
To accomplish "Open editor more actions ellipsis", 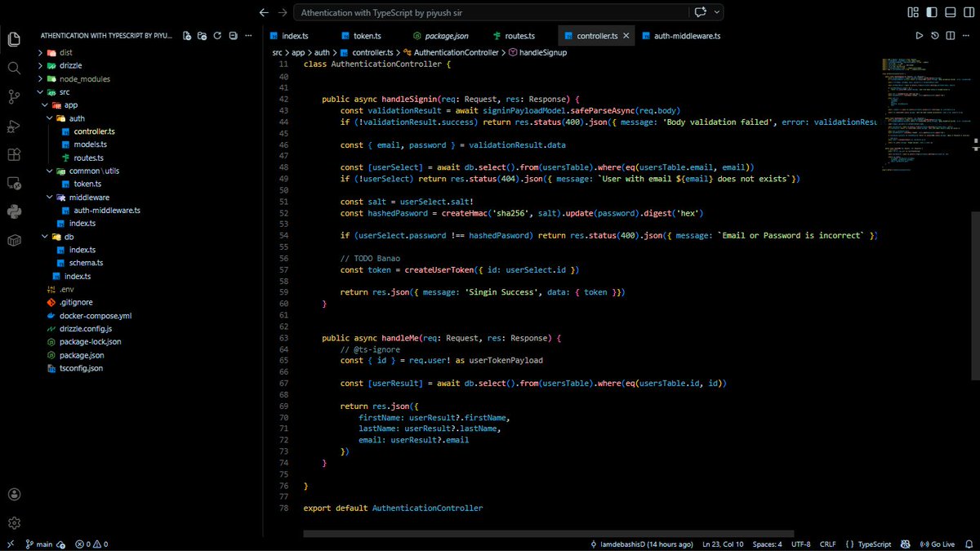I will (966, 36).
